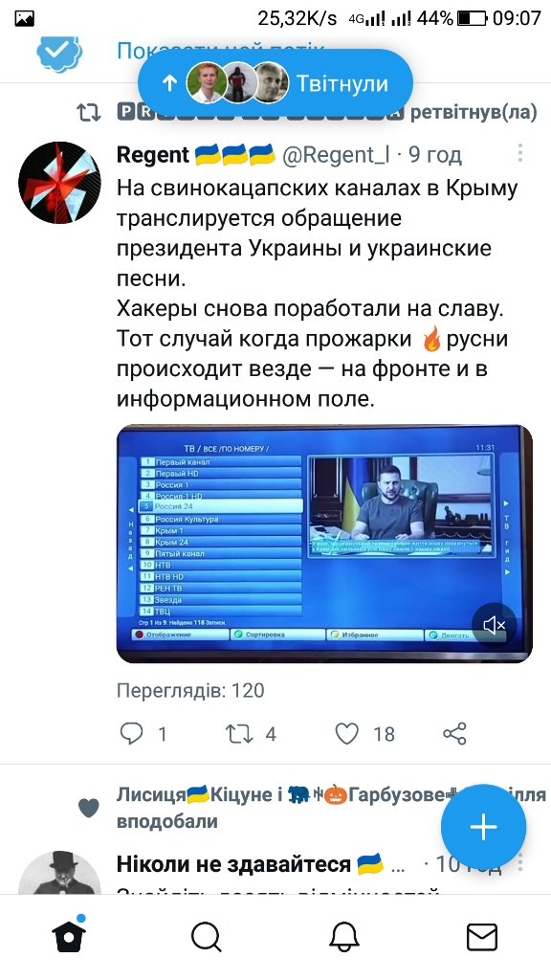The image size is (551, 980).
Task: Go to the Home tab
Action: [x=69, y=936]
